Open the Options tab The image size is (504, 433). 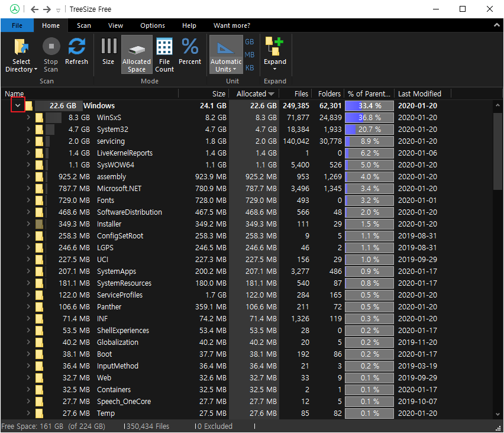point(153,25)
